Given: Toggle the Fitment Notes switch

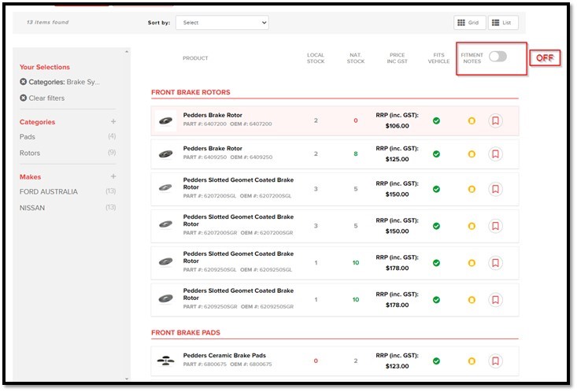Looking at the screenshot, I should [497, 57].
